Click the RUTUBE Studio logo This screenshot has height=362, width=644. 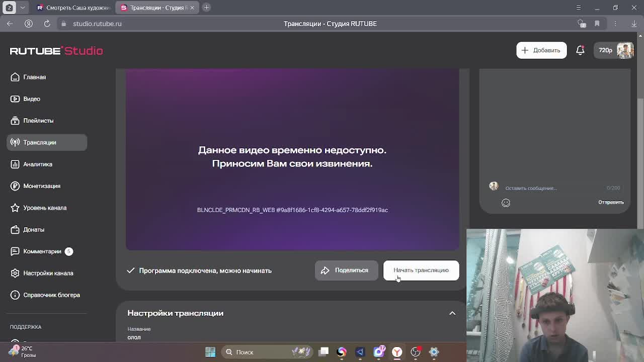pyautogui.click(x=56, y=51)
